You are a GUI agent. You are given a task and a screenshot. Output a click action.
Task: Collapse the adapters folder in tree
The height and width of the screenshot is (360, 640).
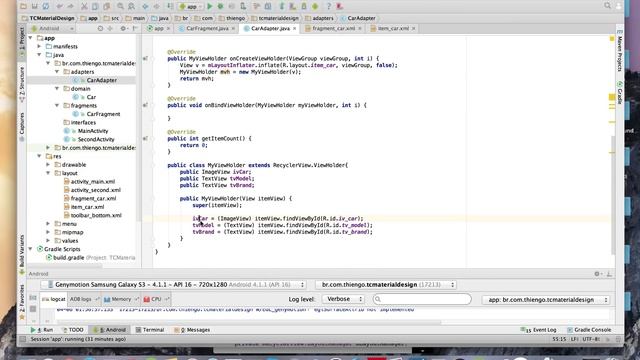click(x=57, y=71)
